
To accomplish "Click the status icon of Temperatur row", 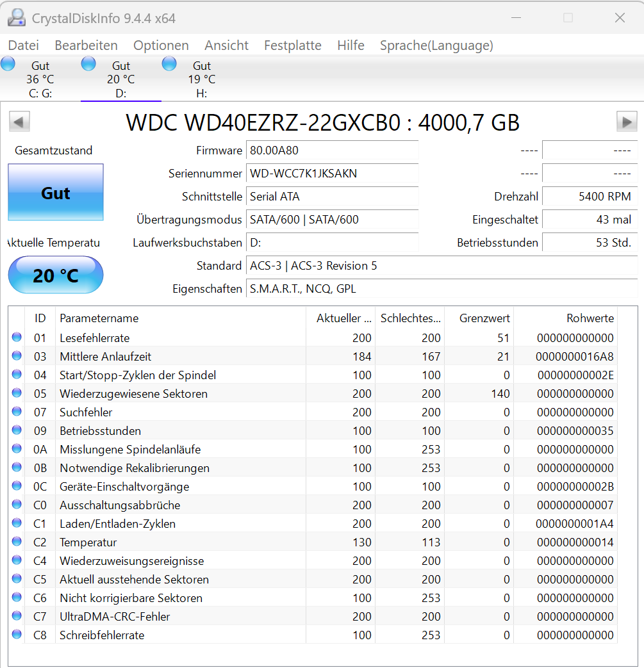I will [x=17, y=542].
